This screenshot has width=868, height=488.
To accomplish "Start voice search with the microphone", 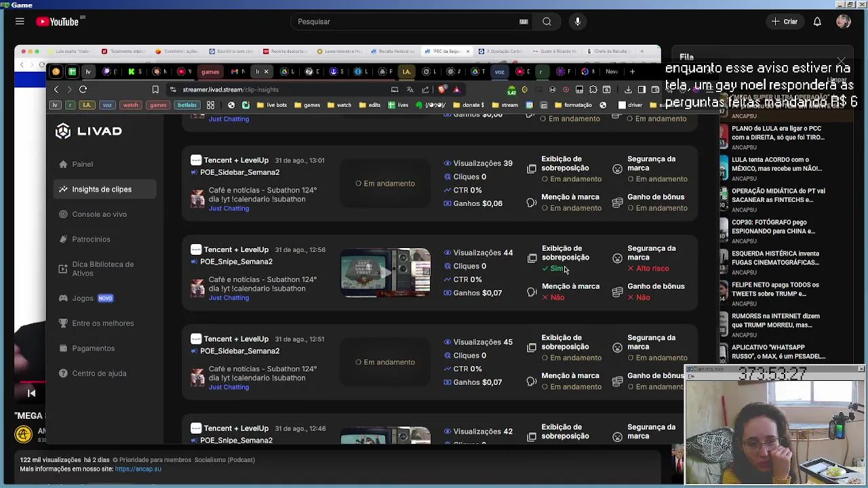I will [x=578, y=22].
